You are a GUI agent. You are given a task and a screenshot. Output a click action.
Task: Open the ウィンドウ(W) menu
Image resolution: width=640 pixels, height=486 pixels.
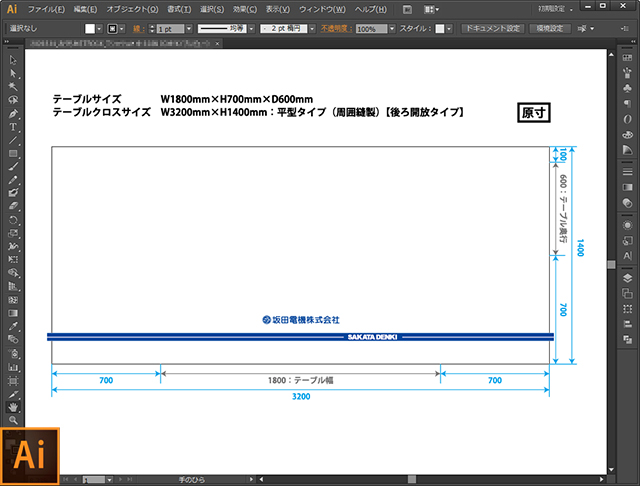(x=320, y=8)
